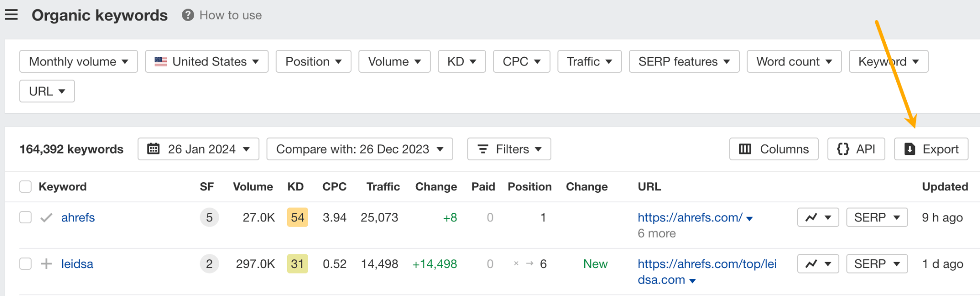Add leidsa keyword using the plus icon

point(46,263)
